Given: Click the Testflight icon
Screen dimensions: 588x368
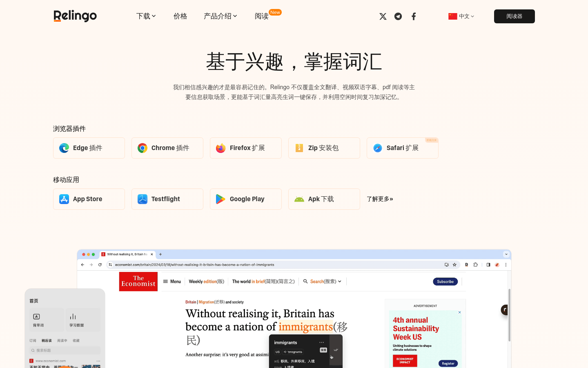Looking at the screenshot, I should click(x=143, y=199).
